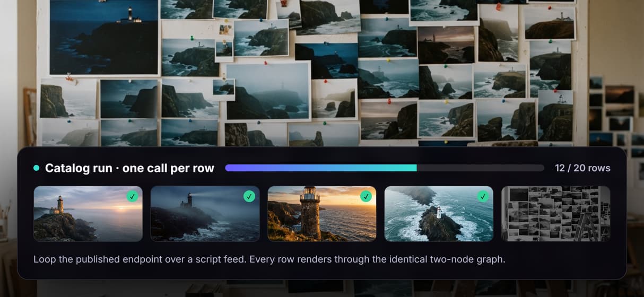Image resolution: width=644 pixels, height=297 pixels.
Task: Open the large misty cliff photo at board center
Action: [268, 91]
